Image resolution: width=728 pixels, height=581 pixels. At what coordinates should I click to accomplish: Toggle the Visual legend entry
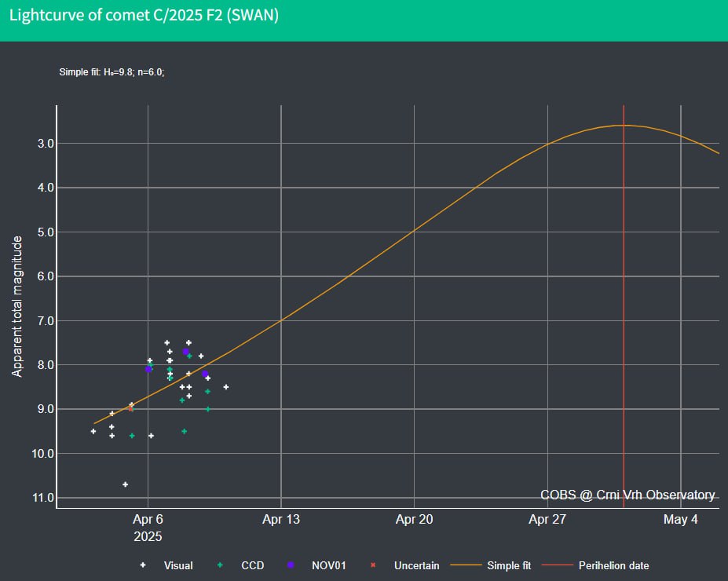177,565
